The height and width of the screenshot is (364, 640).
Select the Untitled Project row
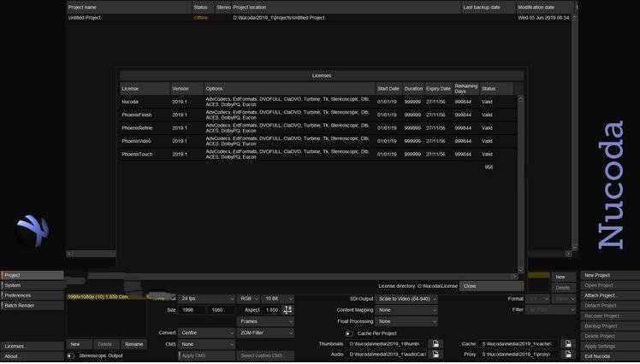319,18
